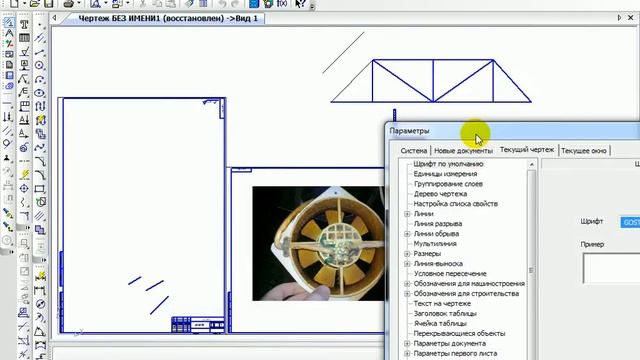Select the Base datum tool
The height and width of the screenshot is (360, 640).
tap(24, 65)
